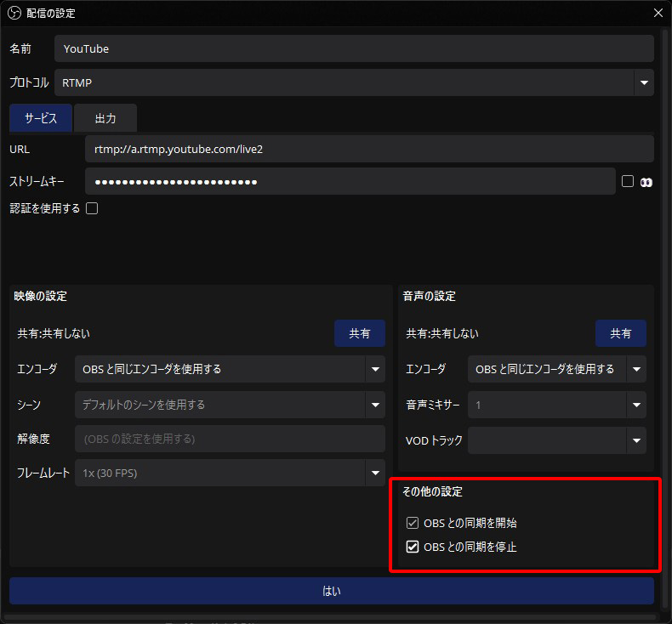Open the シーン dropdown

click(x=231, y=405)
